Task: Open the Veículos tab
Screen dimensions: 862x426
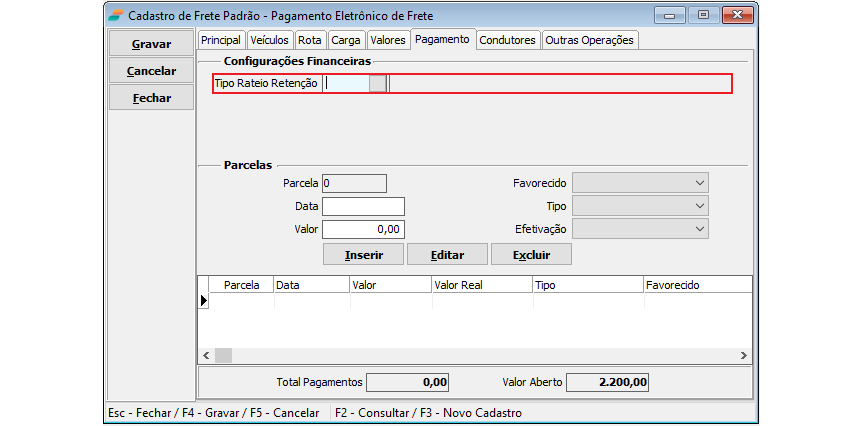Action: (269, 40)
